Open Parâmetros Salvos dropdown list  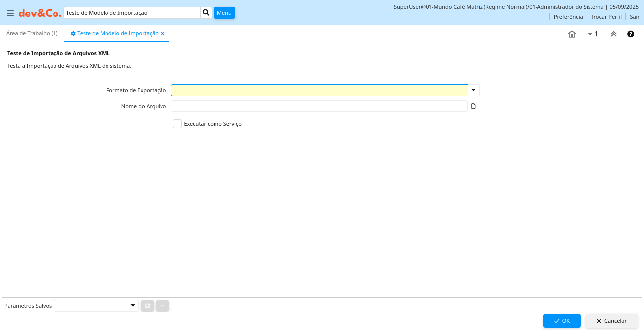[132, 306]
